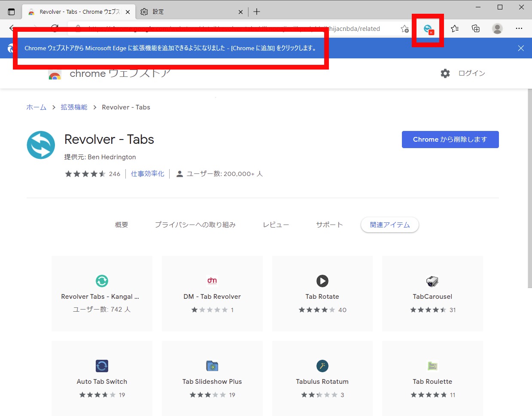This screenshot has height=416, width=532.
Task: Open the user profile avatar icon
Action: 497,29
